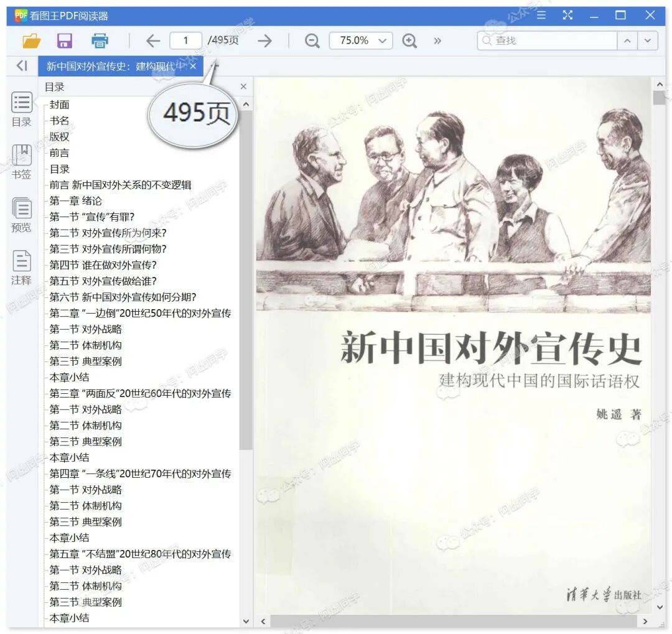
Task: Zoom in with the magnifier plus icon
Action: point(409,40)
